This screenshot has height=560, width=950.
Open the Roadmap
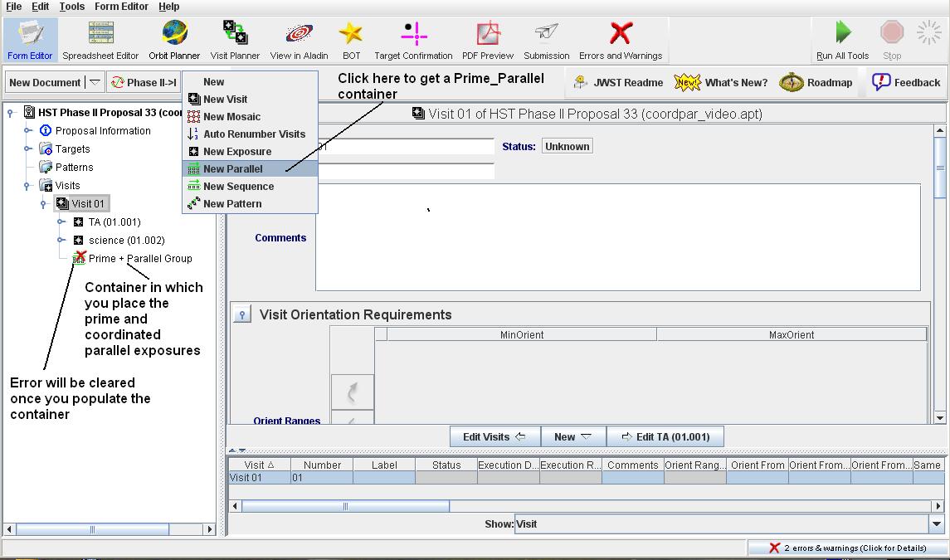click(x=816, y=82)
